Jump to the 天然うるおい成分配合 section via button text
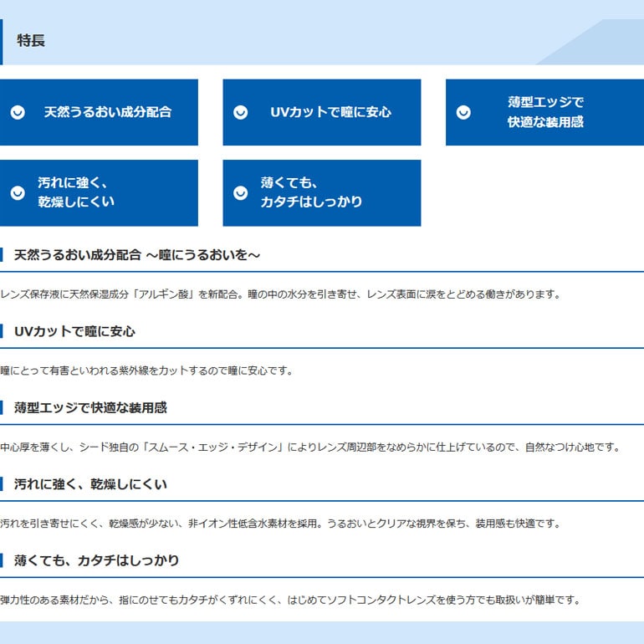The width and height of the screenshot is (644, 644). 107,112
